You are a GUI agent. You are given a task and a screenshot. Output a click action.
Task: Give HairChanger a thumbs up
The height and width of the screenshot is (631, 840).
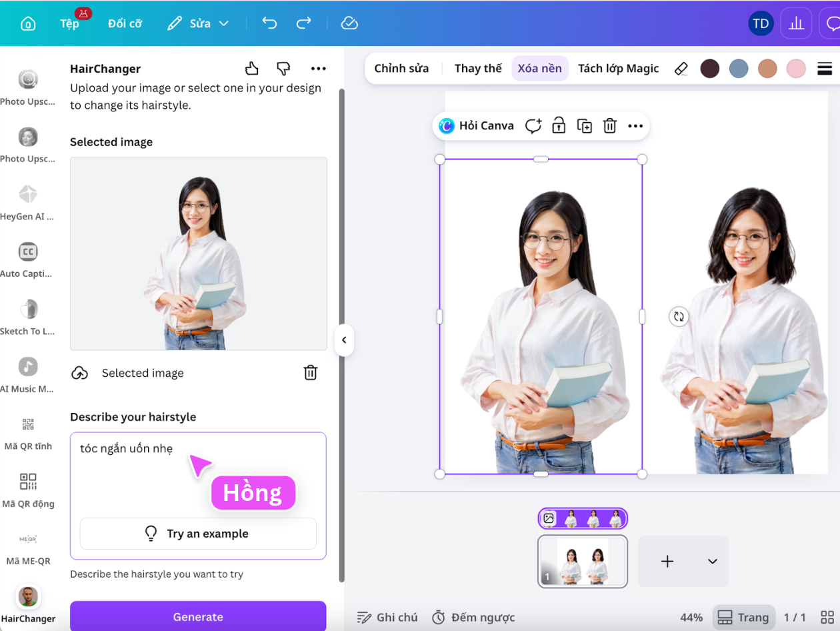(x=251, y=68)
